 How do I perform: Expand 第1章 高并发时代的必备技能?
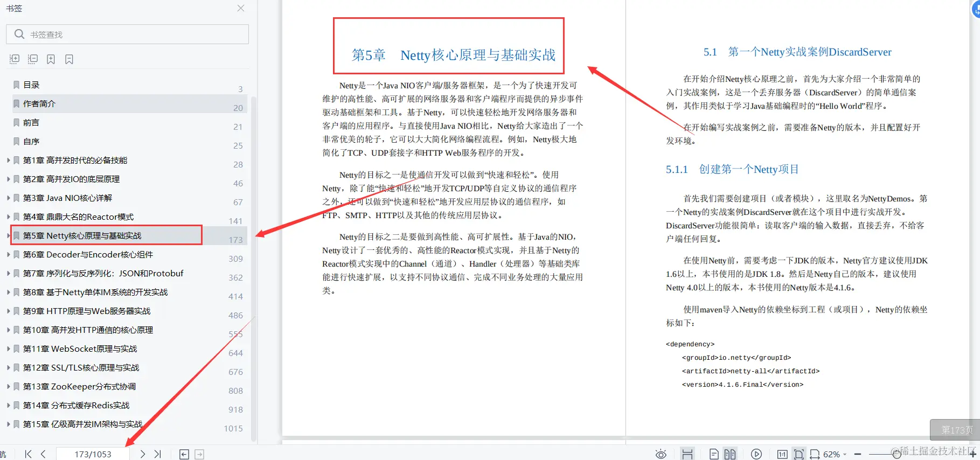[x=8, y=160]
